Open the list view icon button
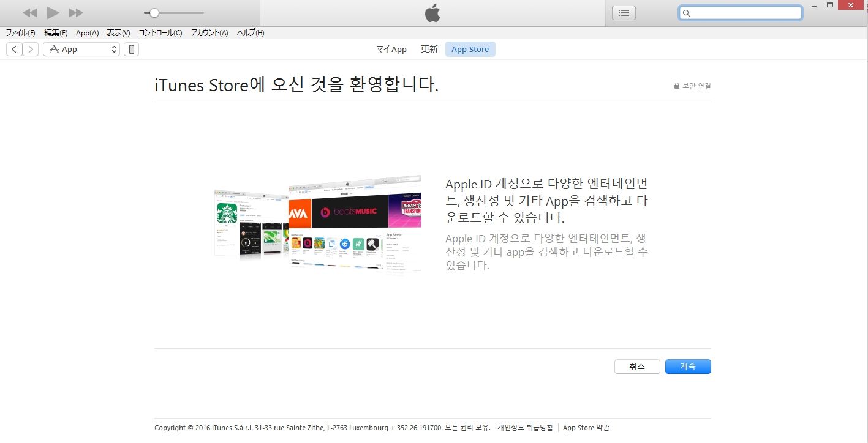Viewport: 868px width, 443px height. point(624,13)
